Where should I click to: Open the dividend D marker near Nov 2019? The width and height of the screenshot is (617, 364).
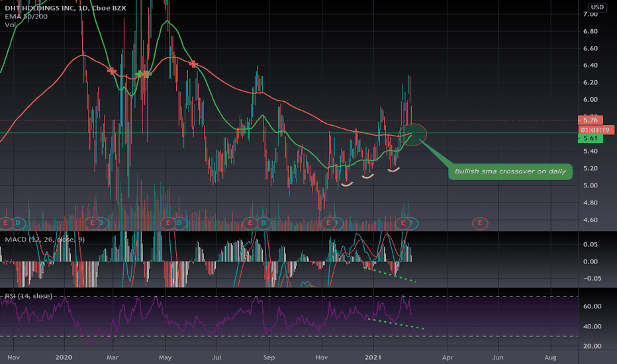click(x=18, y=224)
